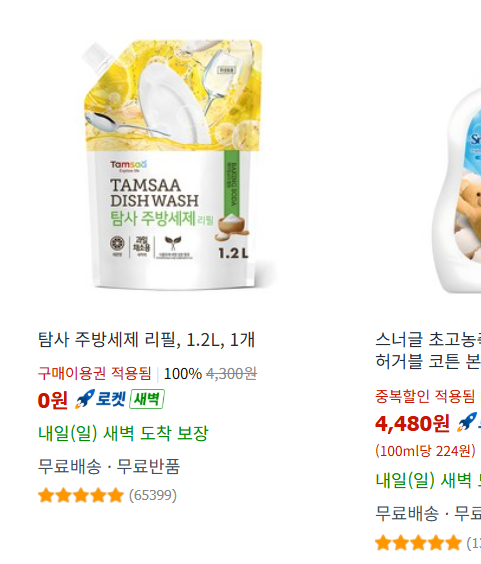Click the Rocket delivery rocket icon
This screenshot has height=564, width=481.
point(85,399)
